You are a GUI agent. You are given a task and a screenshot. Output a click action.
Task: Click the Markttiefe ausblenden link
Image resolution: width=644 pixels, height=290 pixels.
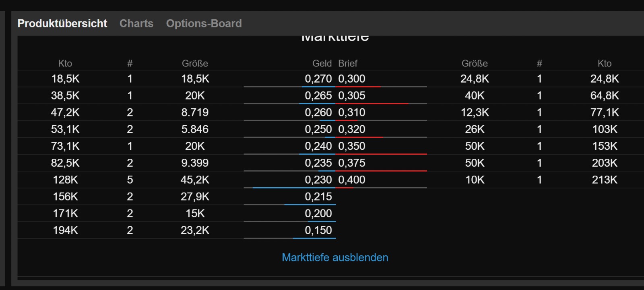335,257
